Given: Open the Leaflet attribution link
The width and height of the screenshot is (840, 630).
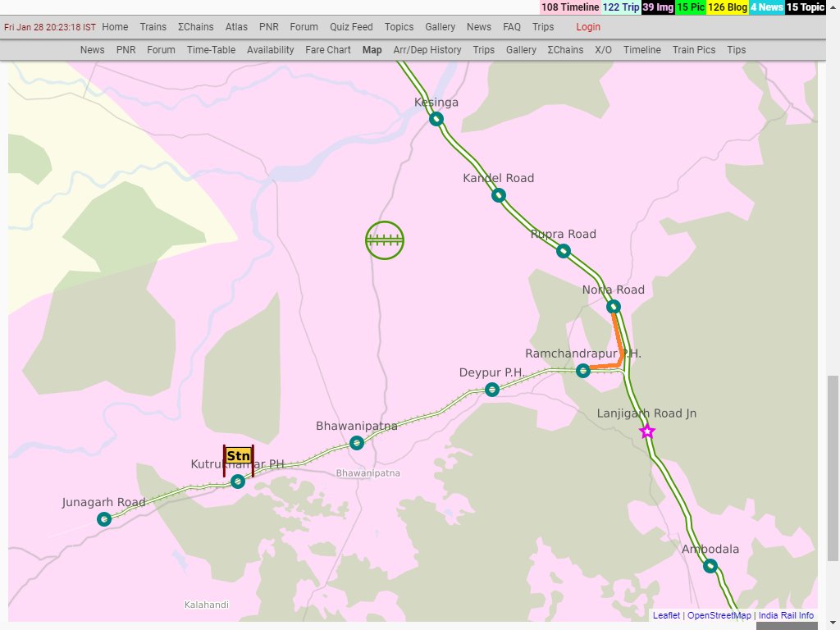Looking at the screenshot, I should 666,615.
